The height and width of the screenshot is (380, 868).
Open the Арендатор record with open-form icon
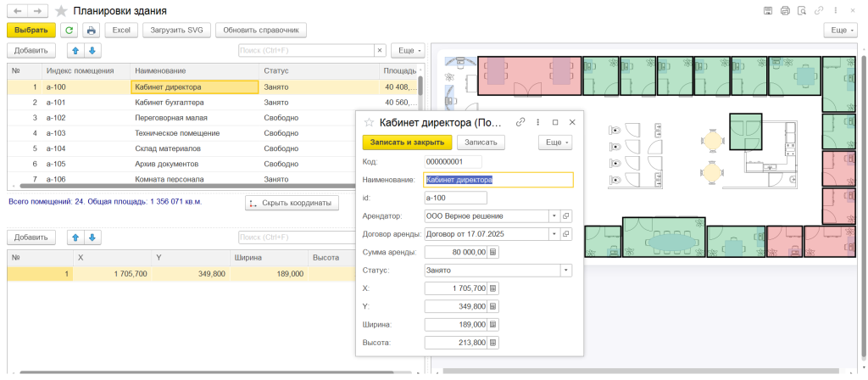(x=567, y=215)
